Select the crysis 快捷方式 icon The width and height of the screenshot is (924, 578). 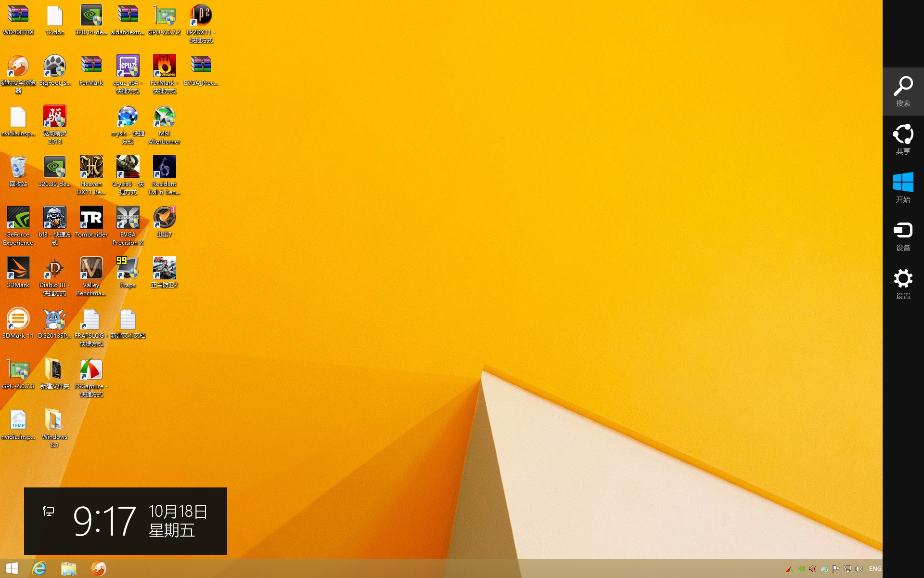pos(128,125)
